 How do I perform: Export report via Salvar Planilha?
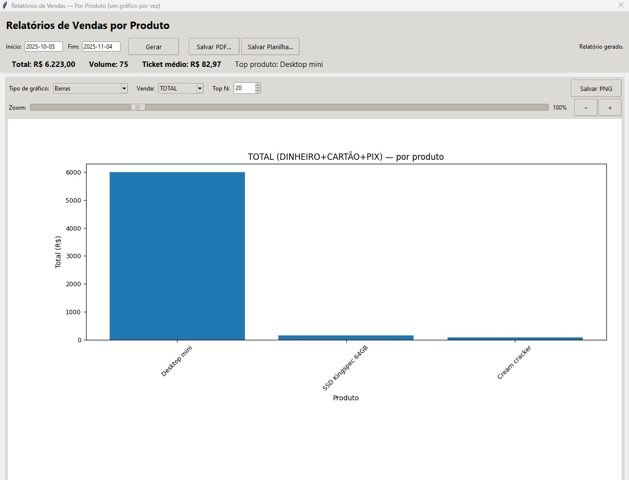click(x=270, y=46)
